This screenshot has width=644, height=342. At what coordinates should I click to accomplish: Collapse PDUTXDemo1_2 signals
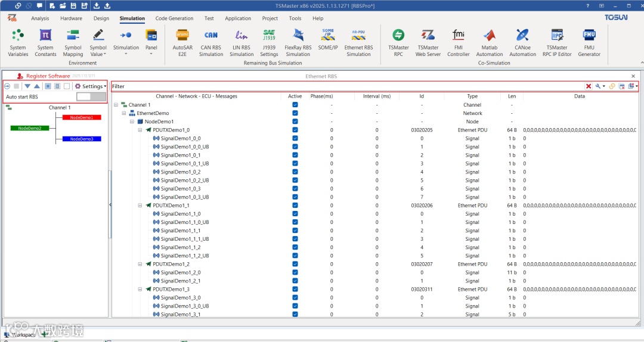[x=140, y=264]
